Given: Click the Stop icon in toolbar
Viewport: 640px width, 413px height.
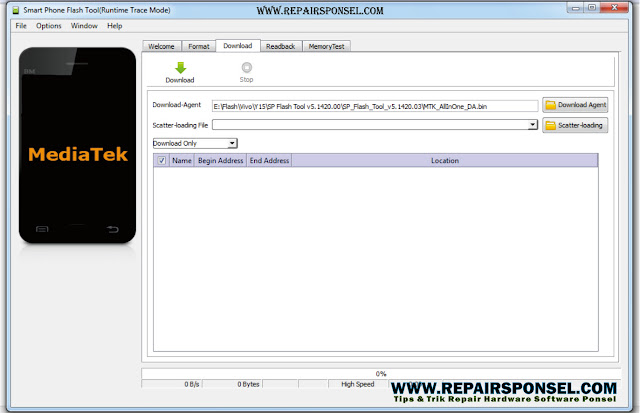Looking at the screenshot, I should click(247, 67).
